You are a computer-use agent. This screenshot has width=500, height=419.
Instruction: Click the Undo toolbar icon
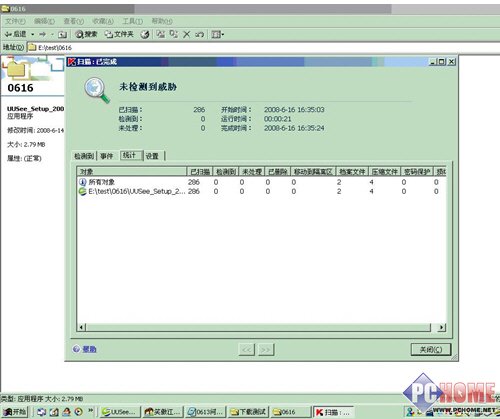pos(199,34)
